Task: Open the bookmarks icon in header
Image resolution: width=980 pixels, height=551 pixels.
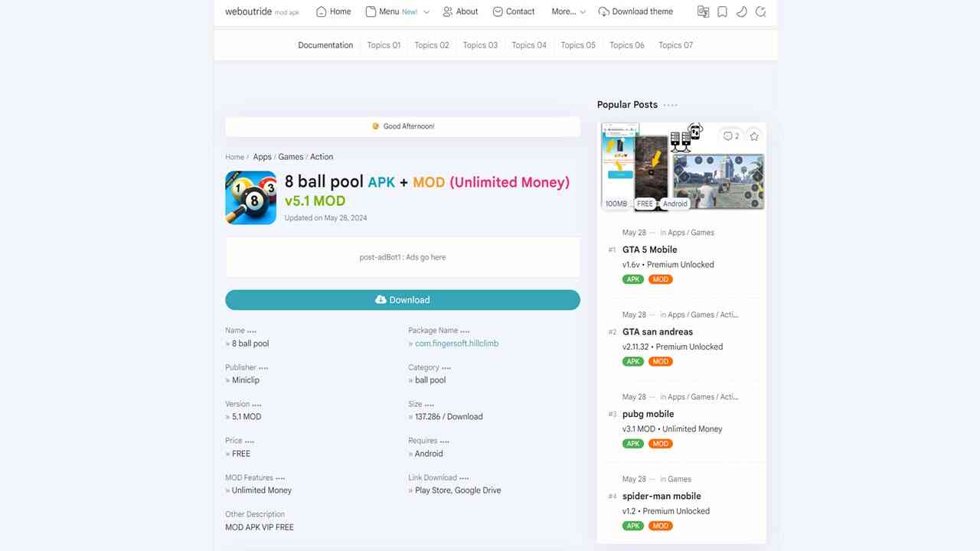Action: tap(722, 11)
